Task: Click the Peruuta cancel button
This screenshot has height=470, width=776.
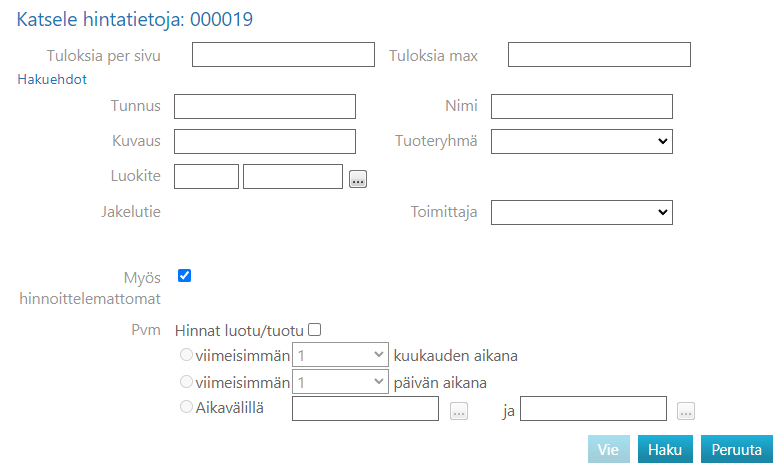Action: pos(737,450)
